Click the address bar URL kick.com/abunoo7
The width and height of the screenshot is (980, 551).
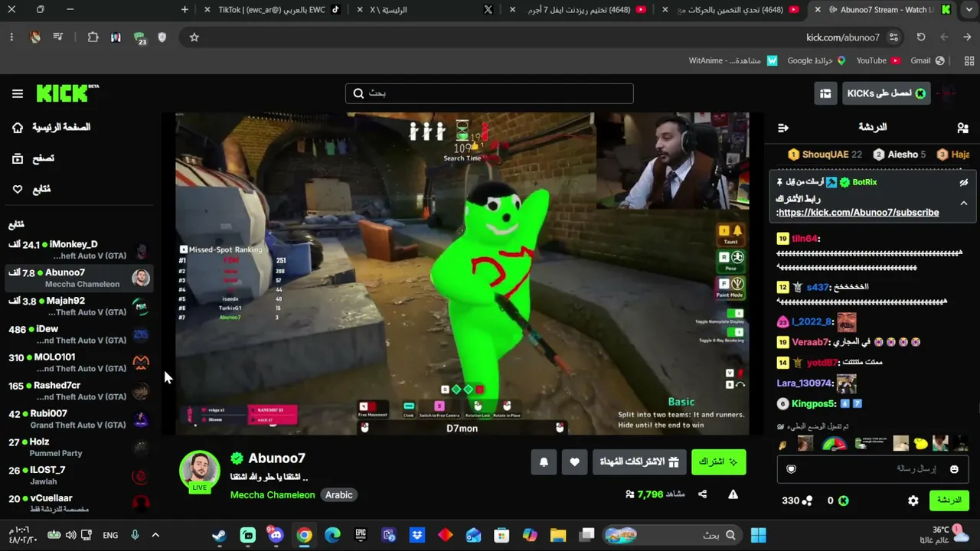click(843, 37)
